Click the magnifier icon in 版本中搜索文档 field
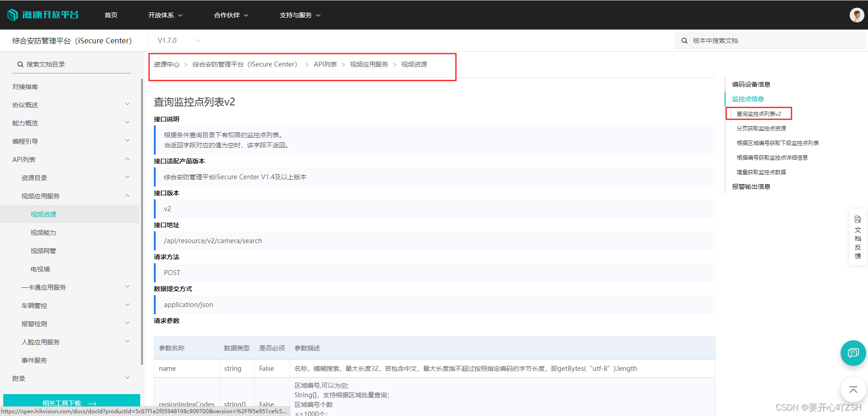 coord(684,40)
